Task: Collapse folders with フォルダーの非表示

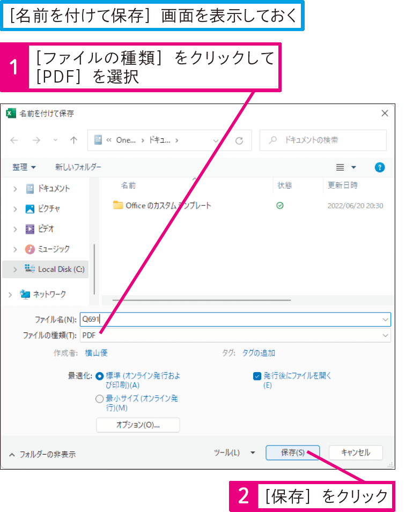Action: pyautogui.click(x=43, y=454)
